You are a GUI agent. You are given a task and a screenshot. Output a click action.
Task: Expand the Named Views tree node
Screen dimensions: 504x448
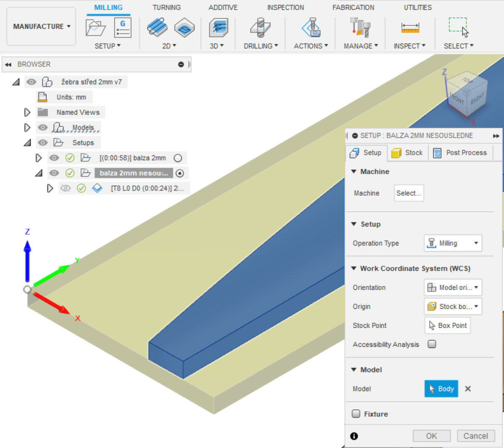click(x=27, y=112)
